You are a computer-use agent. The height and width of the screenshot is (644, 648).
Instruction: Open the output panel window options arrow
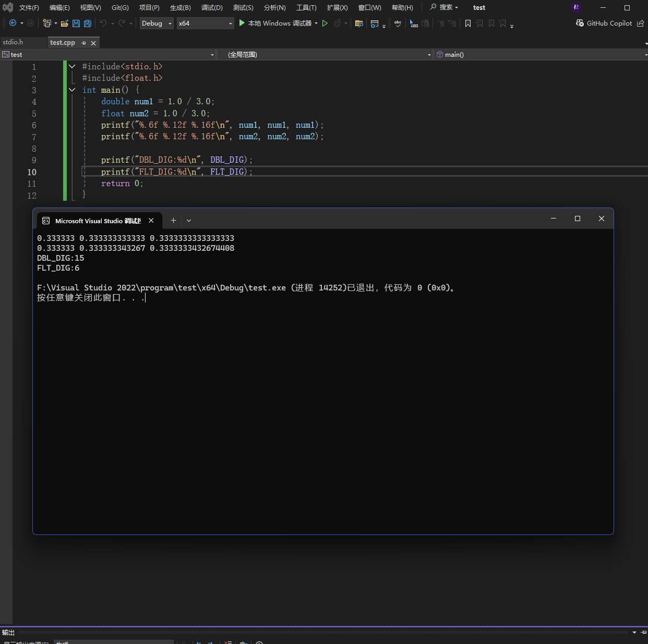[x=634, y=633]
